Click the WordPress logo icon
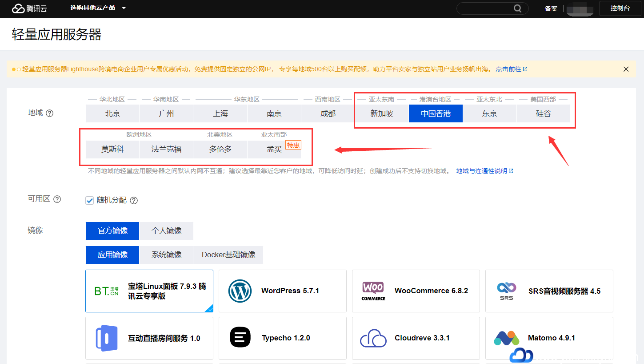Viewport: 644px width, 364px height. point(240,291)
